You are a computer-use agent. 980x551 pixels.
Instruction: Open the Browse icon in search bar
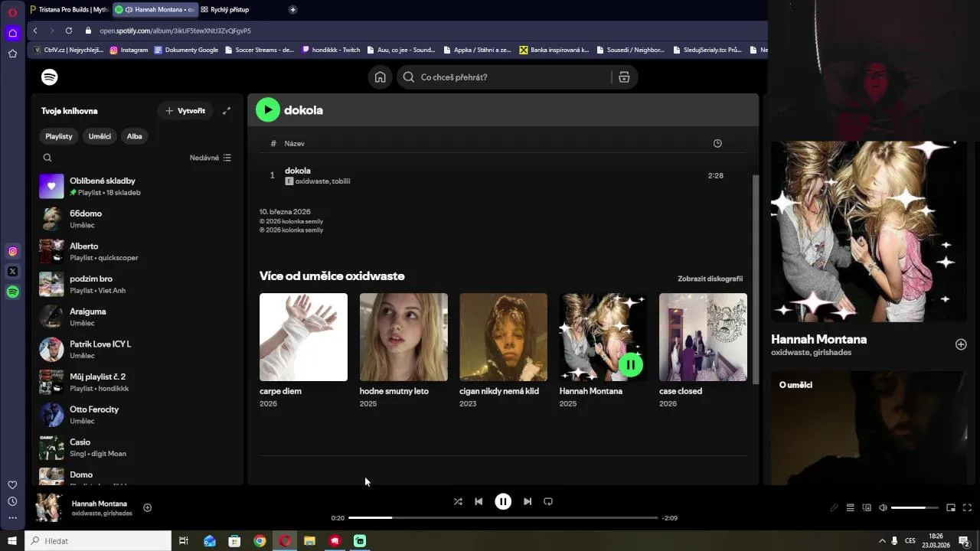[624, 77]
